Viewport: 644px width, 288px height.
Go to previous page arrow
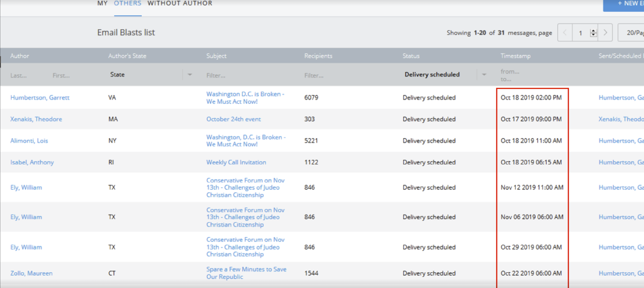[x=565, y=33]
